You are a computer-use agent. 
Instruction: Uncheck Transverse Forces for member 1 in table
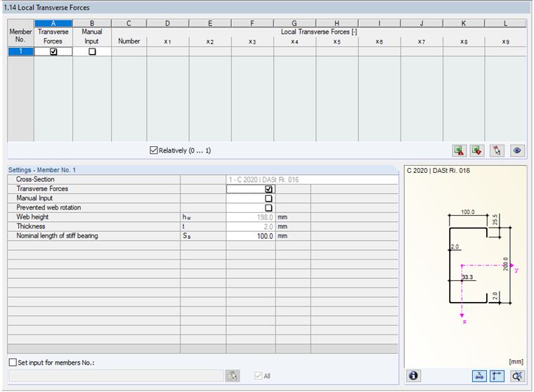click(x=53, y=52)
